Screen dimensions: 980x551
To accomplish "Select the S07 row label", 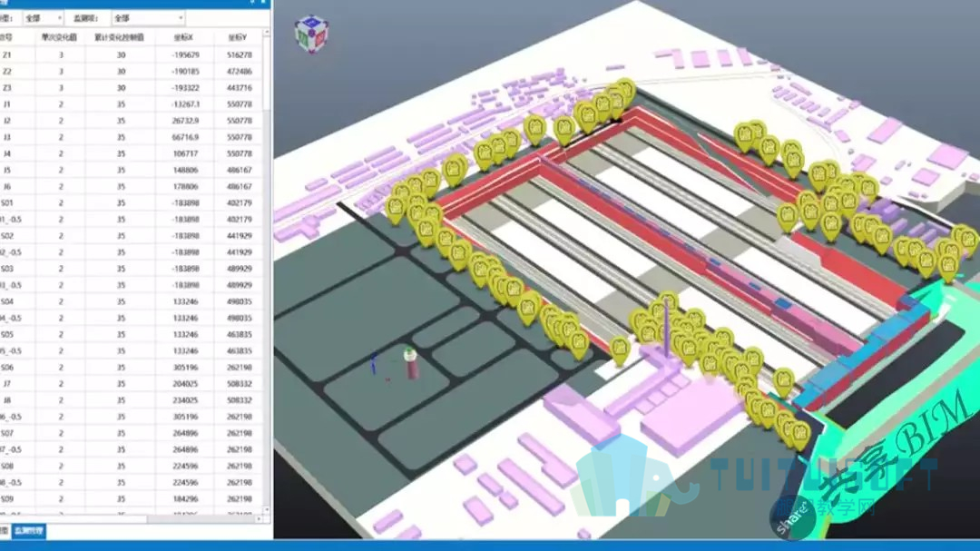I will tap(7, 433).
